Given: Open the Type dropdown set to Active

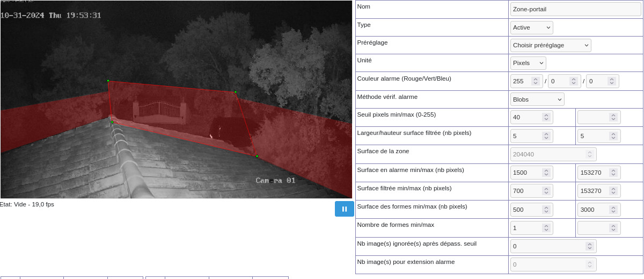Looking at the screenshot, I should [532, 27].
